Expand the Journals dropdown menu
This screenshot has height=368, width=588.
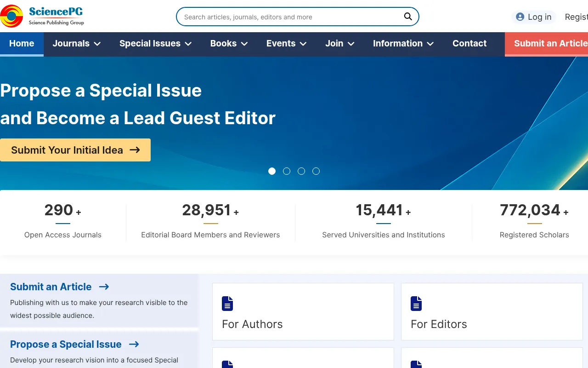(77, 44)
